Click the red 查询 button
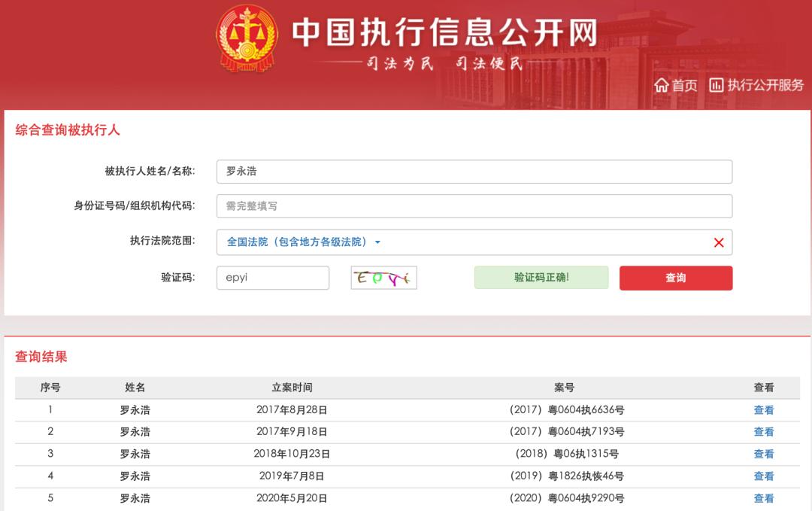Image resolution: width=812 pixels, height=511 pixels. click(676, 278)
